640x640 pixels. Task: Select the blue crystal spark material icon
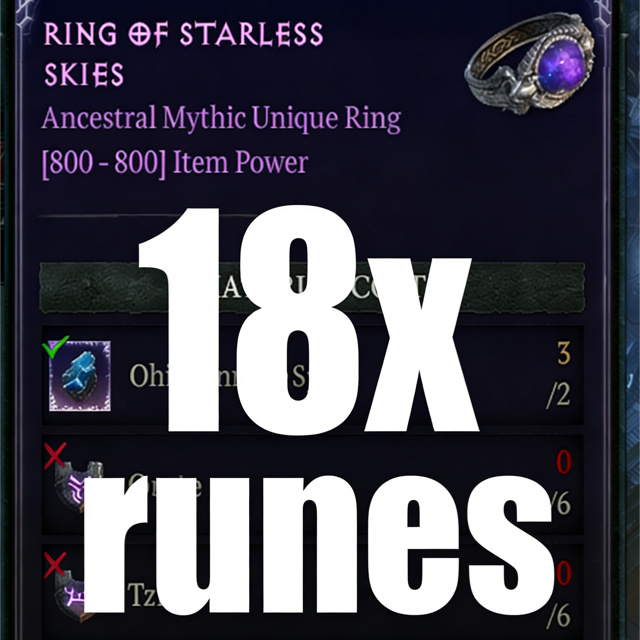80,376
